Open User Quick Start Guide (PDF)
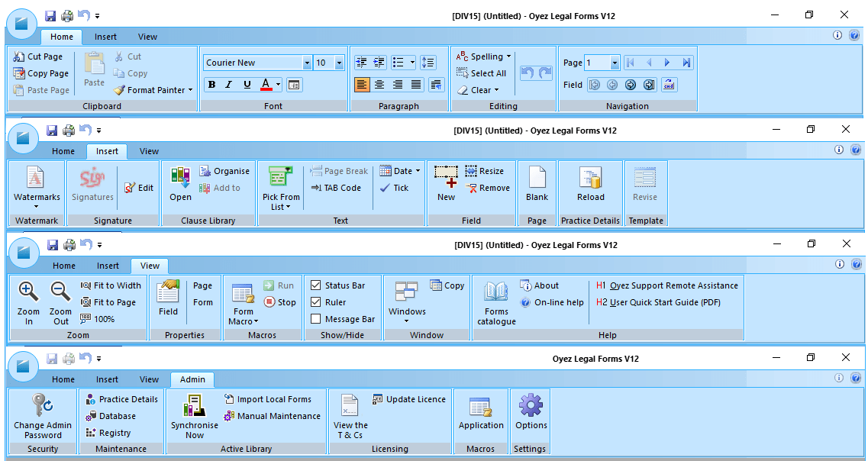This screenshot has width=868, height=461. (x=658, y=302)
